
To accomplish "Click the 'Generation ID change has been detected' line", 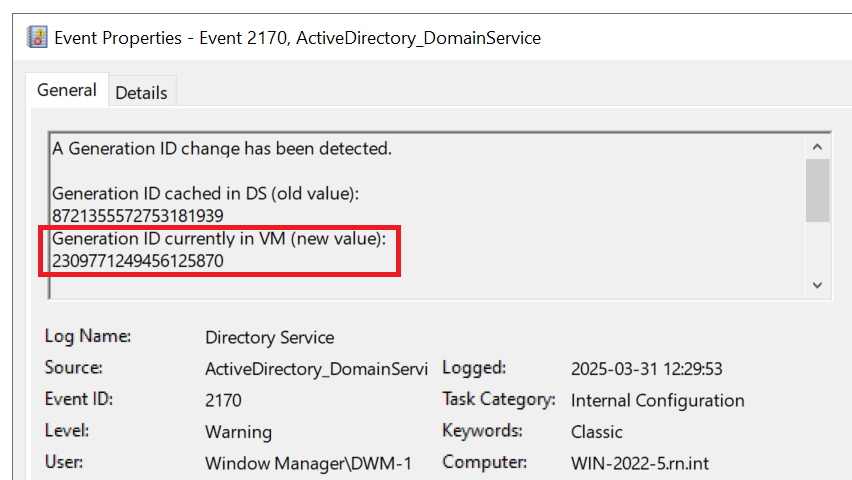I will coord(222,148).
